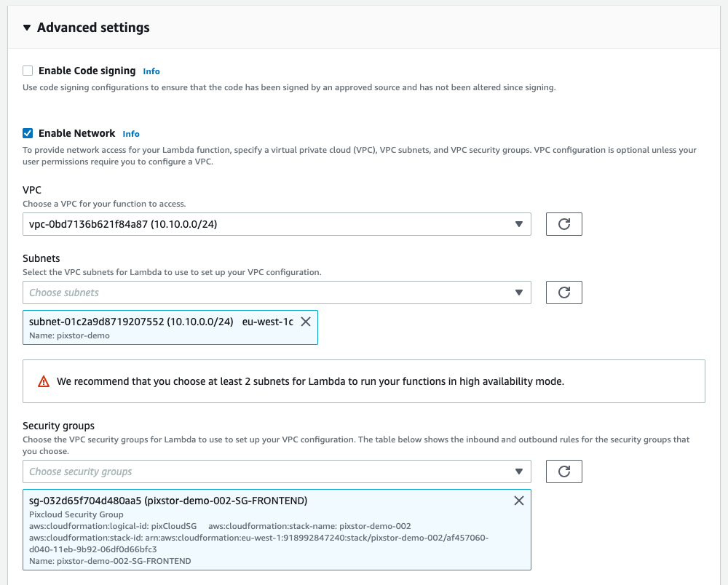
Task: Click the Choose subnets input field
Action: [x=218, y=292]
